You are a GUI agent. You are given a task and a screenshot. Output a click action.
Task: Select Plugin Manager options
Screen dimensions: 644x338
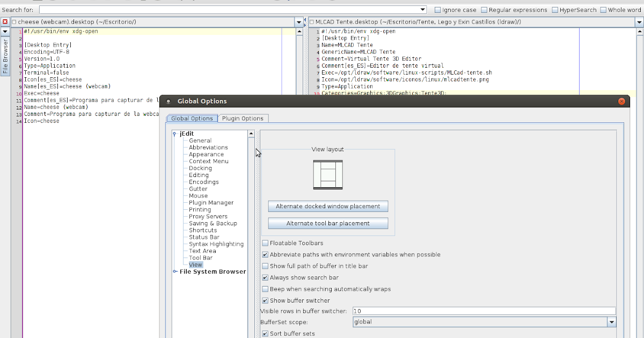(x=211, y=203)
